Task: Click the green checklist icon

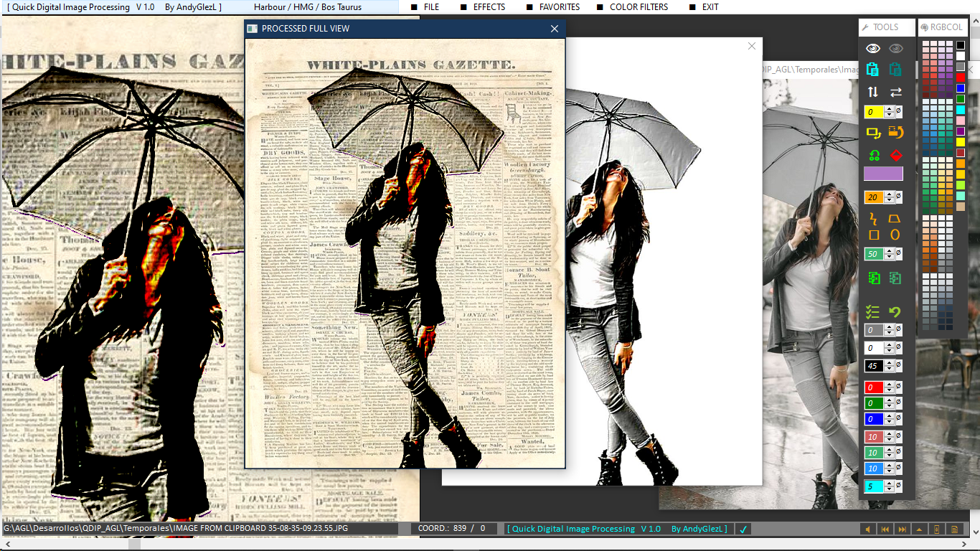Action: [873, 312]
